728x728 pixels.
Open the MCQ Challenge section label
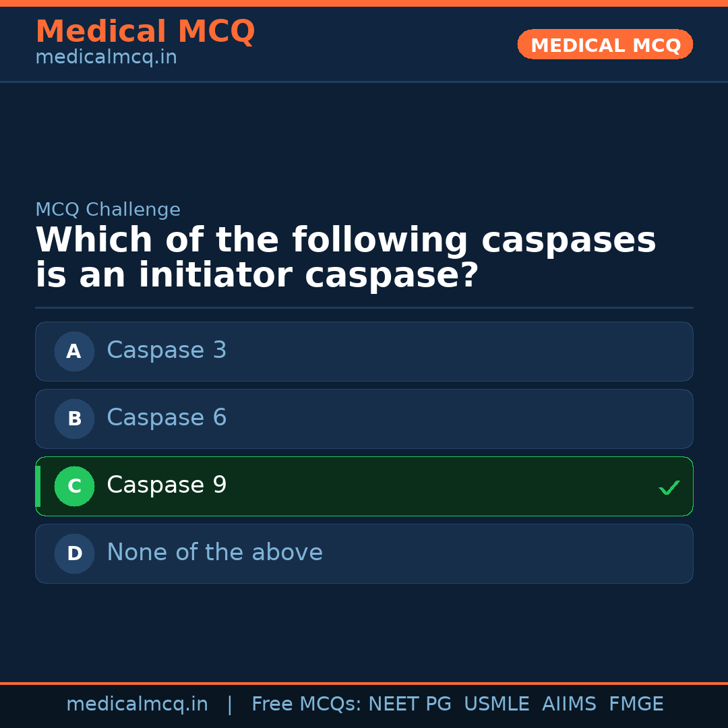108,210
